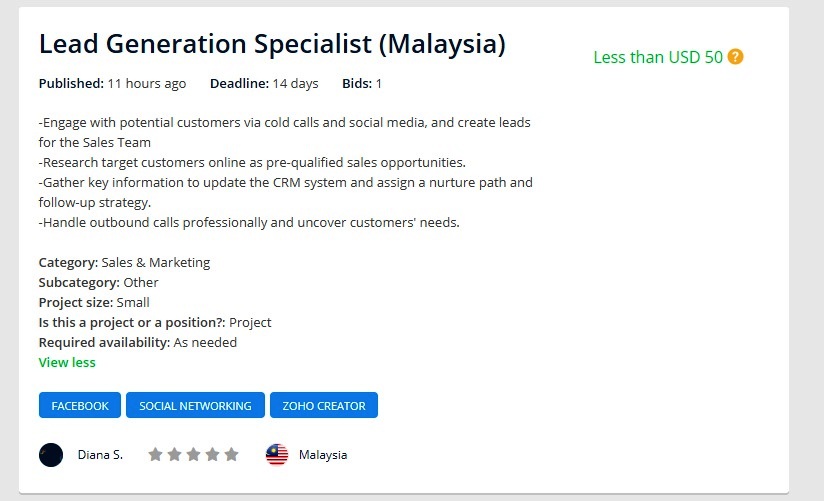The width and height of the screenshot is (824, 501).
Task: Click the first rating star
Action: (155, 455)
